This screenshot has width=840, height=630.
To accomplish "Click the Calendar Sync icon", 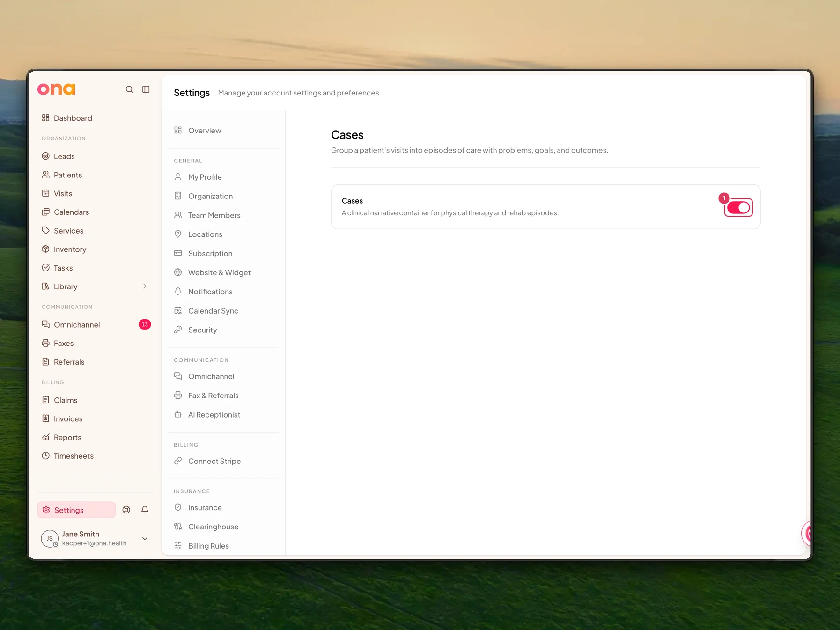I will click(x=178, y=311).
